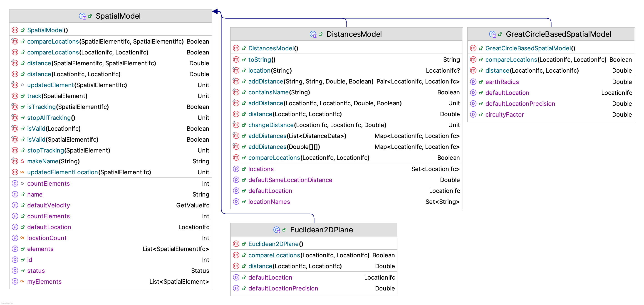
Task: Click the property icon next to locationCount
Action: (x=15, y=238)
